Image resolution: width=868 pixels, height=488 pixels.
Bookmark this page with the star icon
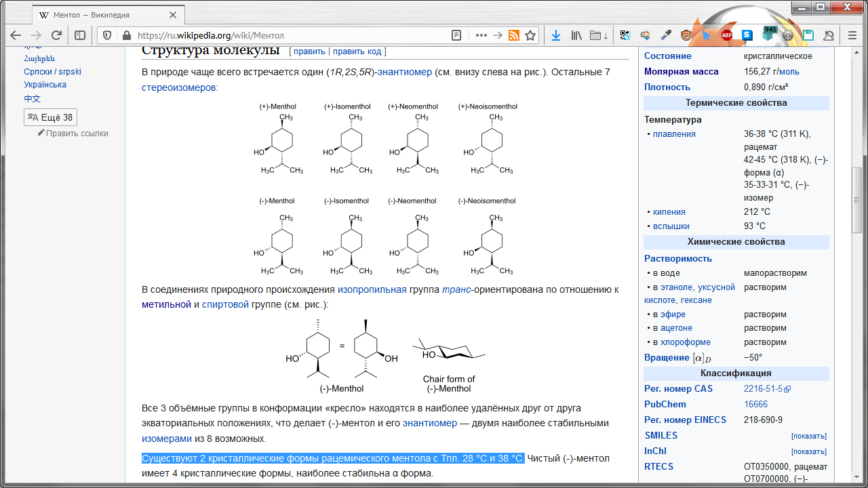coord(530,35)
